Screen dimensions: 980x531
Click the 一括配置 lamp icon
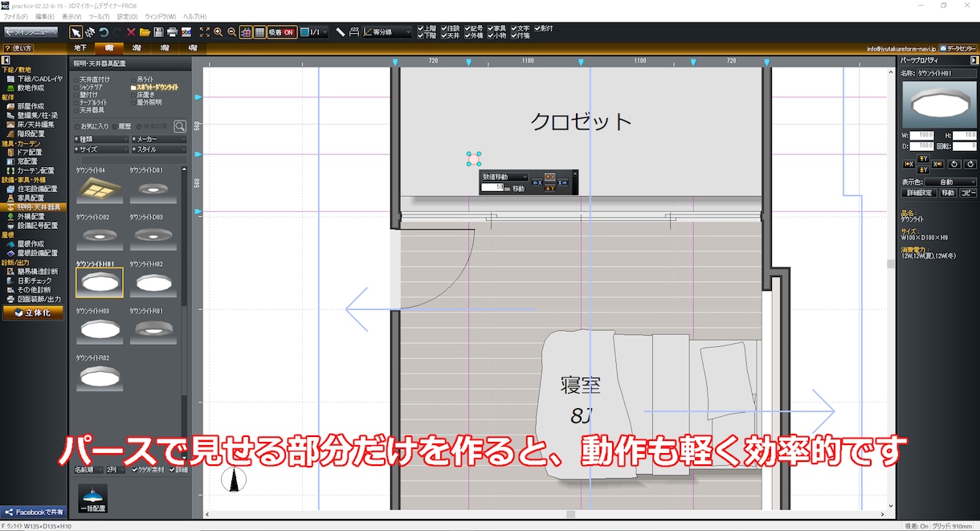pyautogui.click(x=92, y=498)
